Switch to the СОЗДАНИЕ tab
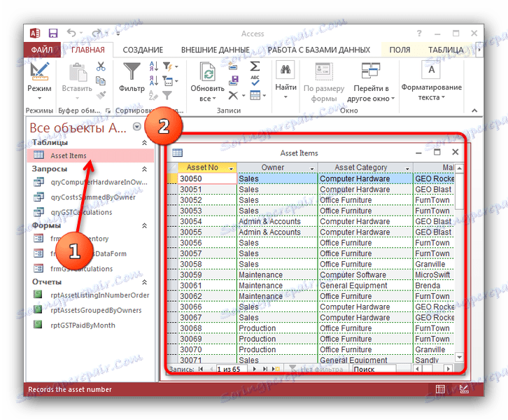 coord(143,50)
